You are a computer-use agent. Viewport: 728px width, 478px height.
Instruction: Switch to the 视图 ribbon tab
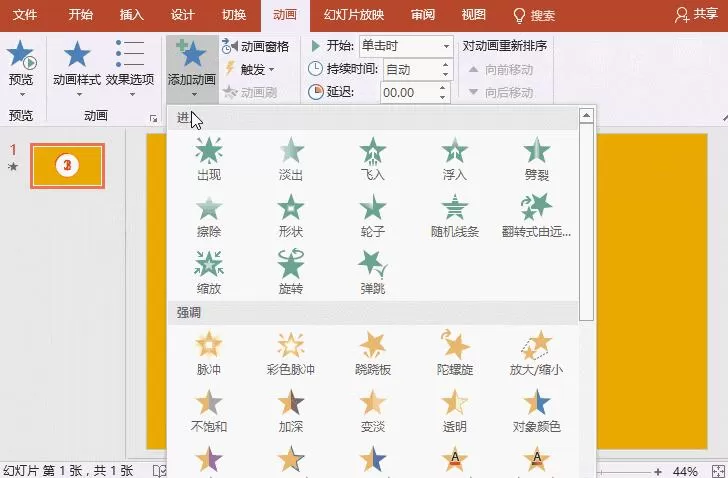(474, 15)
